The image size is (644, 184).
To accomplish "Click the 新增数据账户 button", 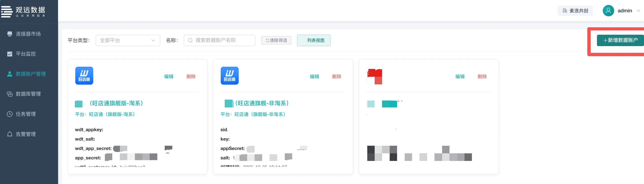I will point(620,41).
